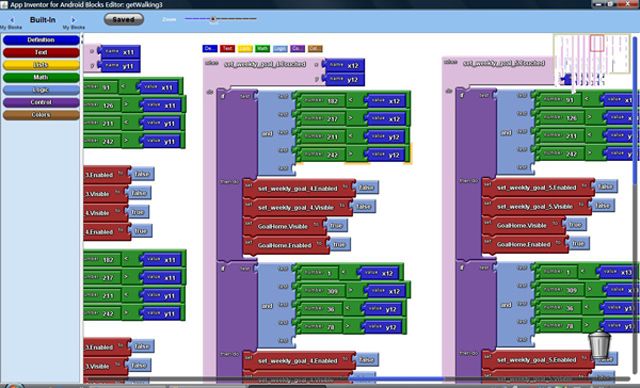Click false block beside set_weekly_goal_5.Visible

[x=602, y=206]
